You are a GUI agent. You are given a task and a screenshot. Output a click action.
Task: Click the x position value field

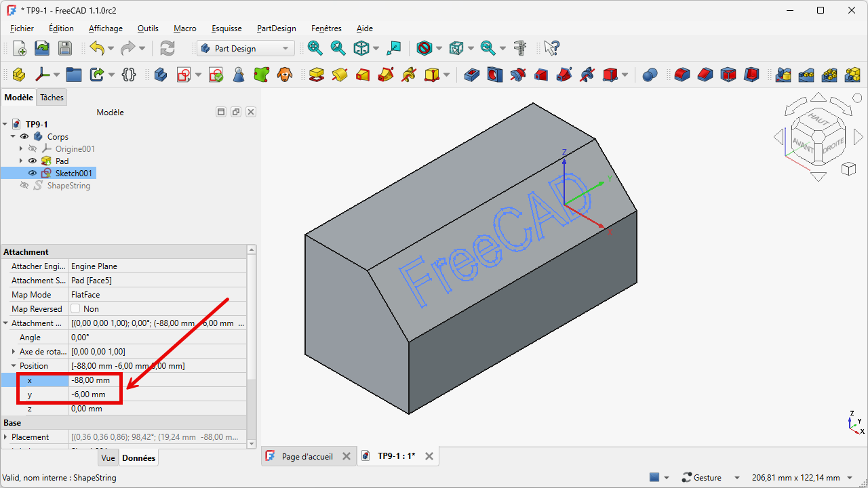pyautogui.click(x=156, y=380)
